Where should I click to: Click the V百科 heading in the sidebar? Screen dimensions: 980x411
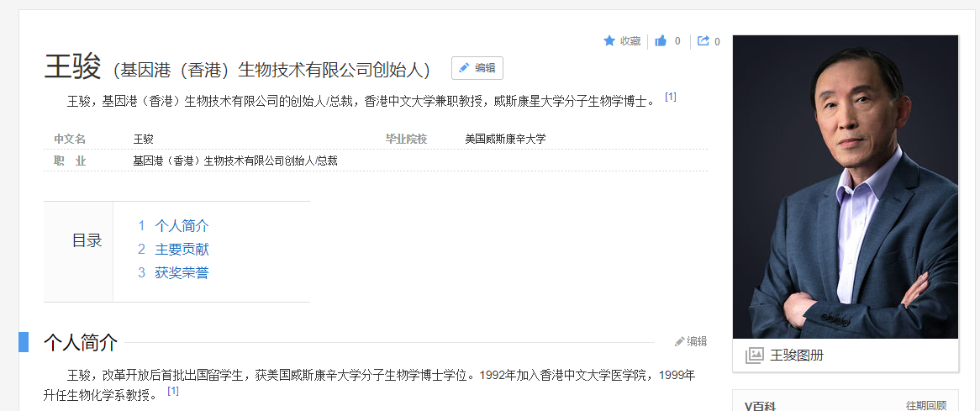[760, 406]
